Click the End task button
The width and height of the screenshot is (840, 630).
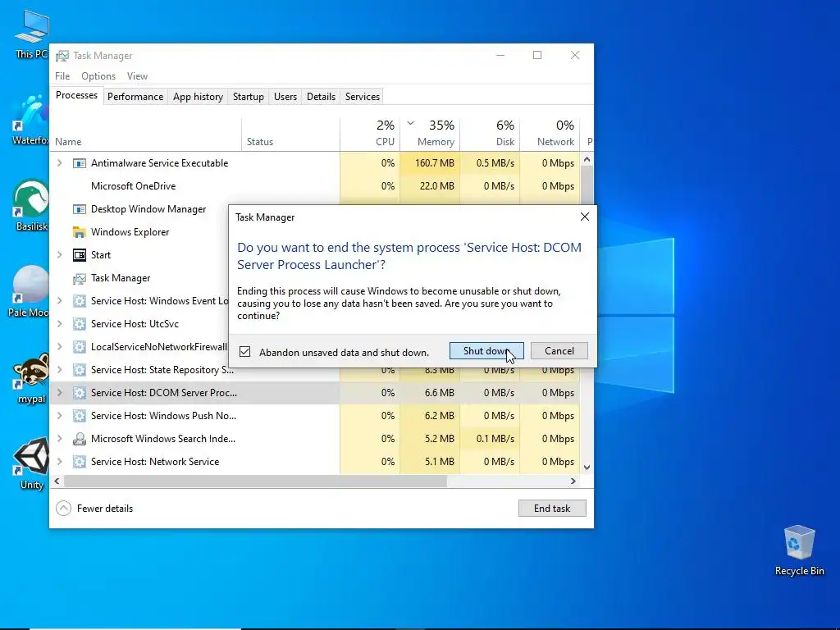(x=552, y=509)
